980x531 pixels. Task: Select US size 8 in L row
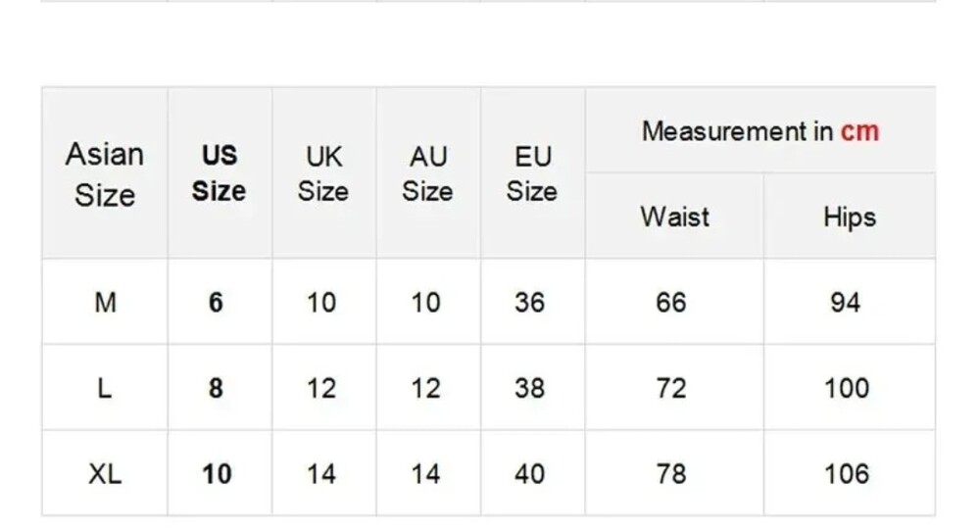(217, 388)
